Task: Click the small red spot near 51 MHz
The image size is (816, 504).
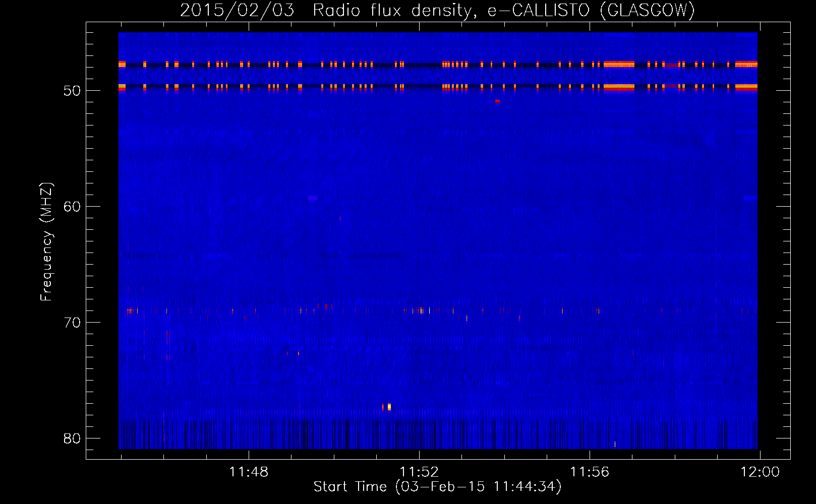Action: pyautogui.click(x=497, y=101)
